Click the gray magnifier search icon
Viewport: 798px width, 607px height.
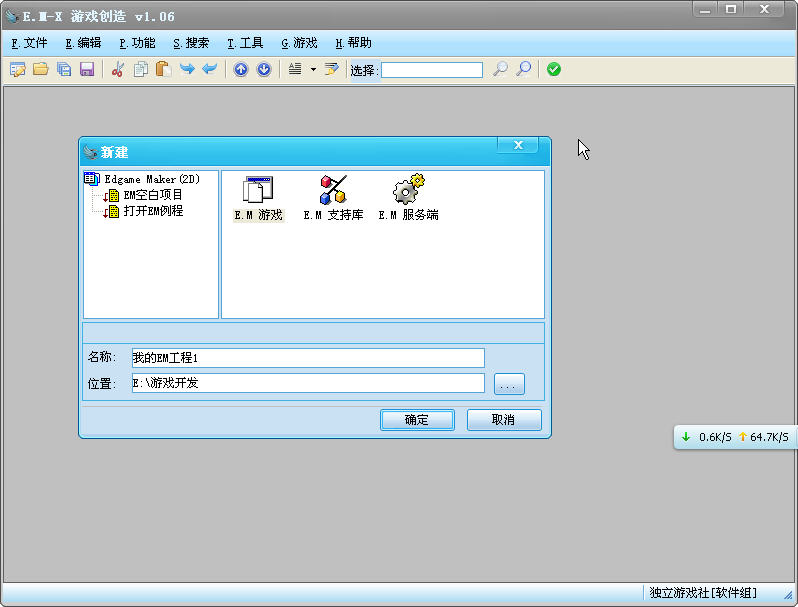point(500,69)
